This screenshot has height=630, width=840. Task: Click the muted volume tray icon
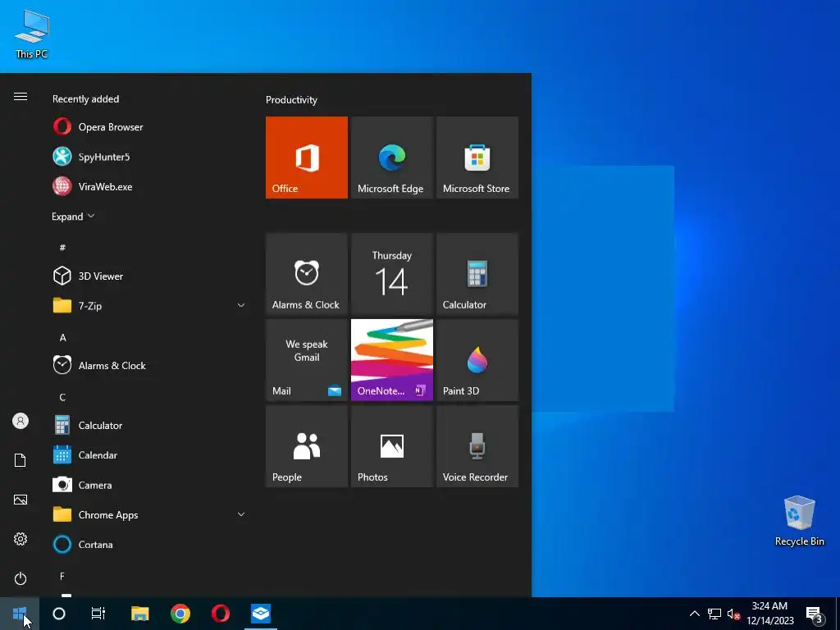733,614
